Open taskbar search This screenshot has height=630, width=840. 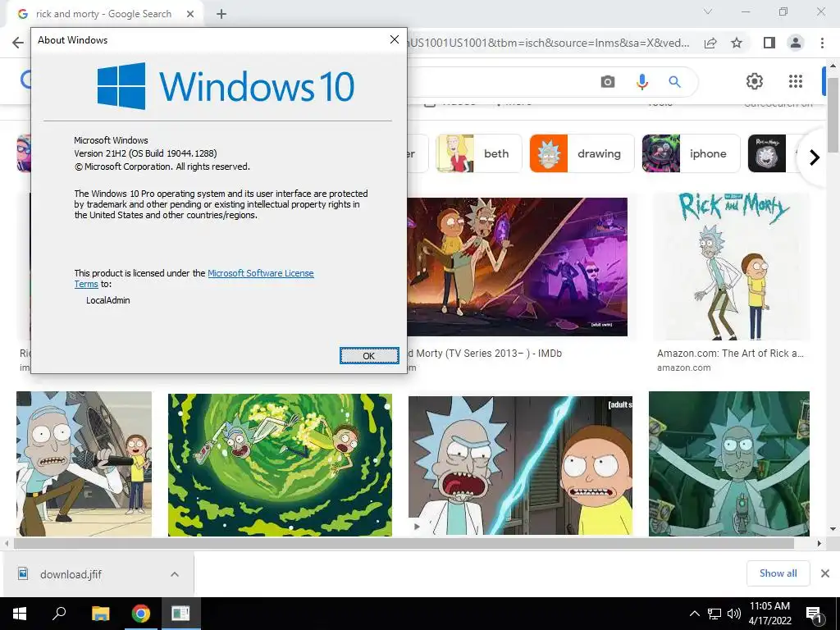point(59,614)
